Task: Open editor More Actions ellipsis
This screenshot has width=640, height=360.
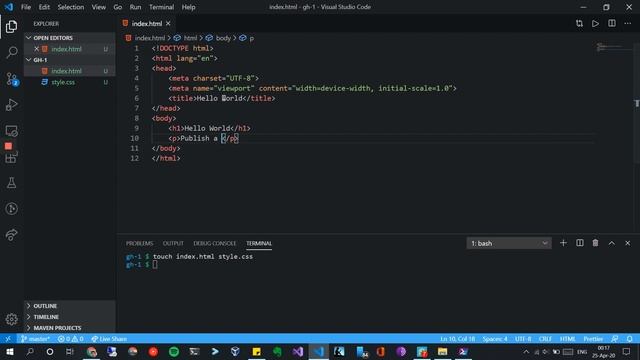Action: click(628, 24)
